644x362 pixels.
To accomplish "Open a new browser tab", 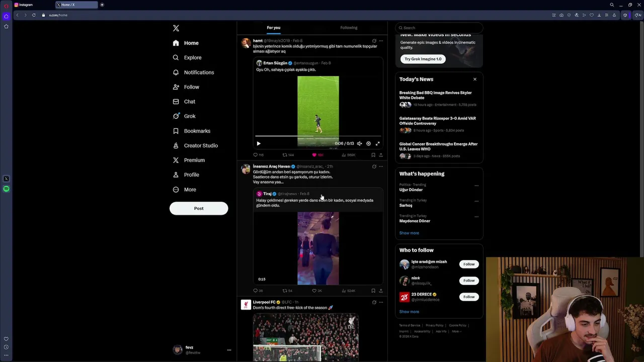I will tap(102, 5).
